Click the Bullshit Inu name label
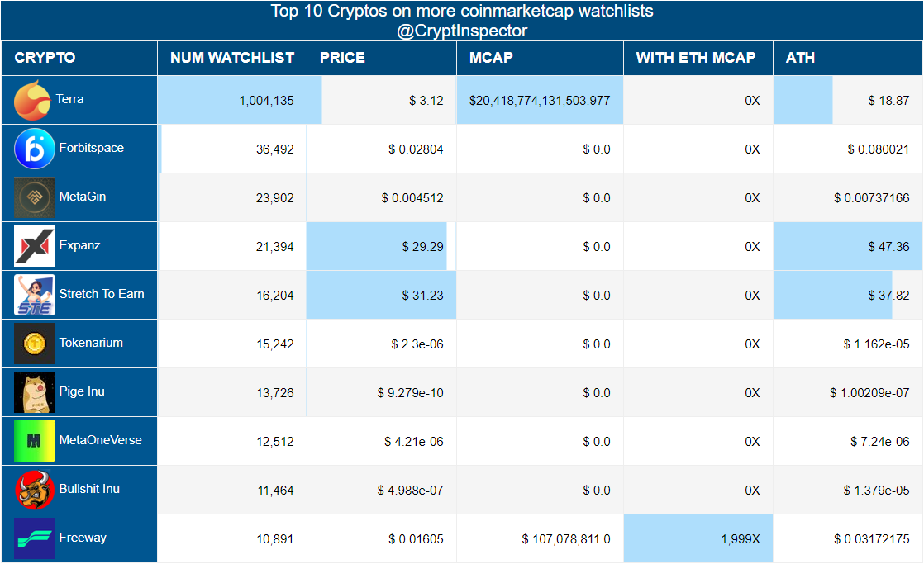 [x=89, y=489]
